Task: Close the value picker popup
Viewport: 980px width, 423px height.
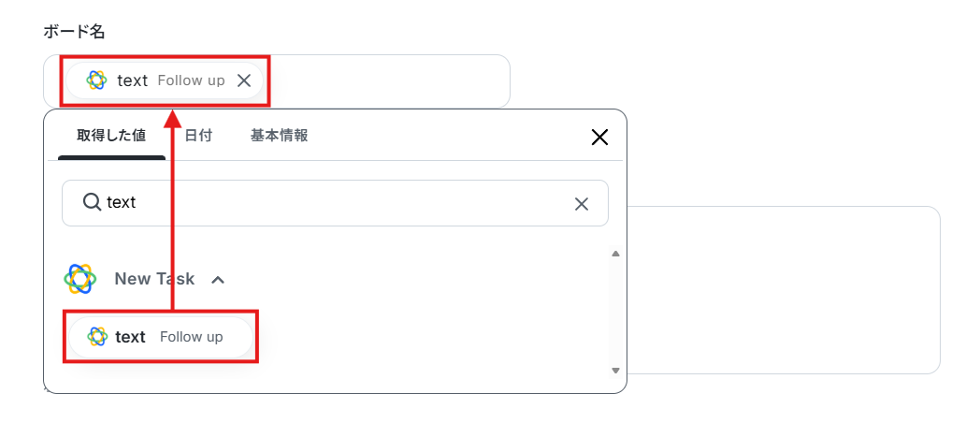Action: (x=599, y=137)
